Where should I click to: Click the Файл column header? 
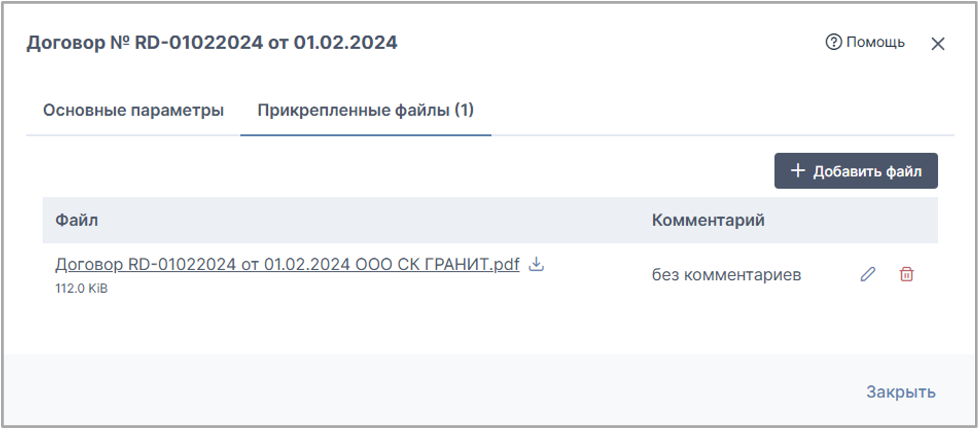pyautogui.click(x=76, y=220)
